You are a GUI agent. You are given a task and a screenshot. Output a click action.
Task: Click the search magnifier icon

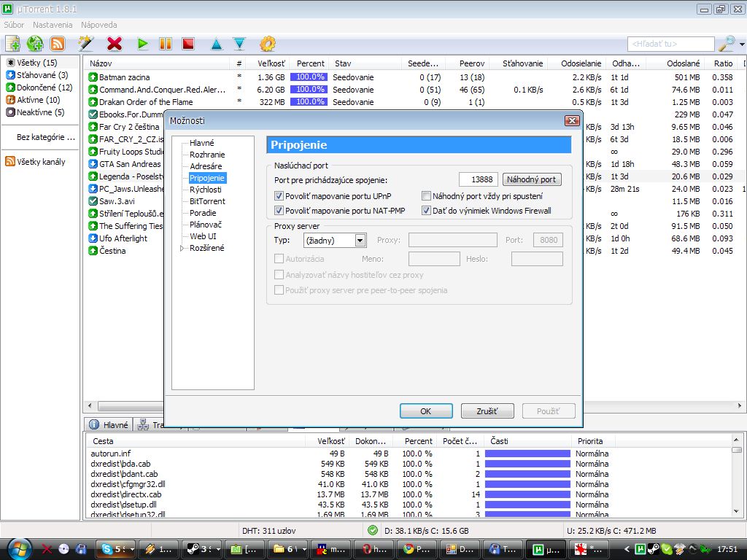pos(727,44)
